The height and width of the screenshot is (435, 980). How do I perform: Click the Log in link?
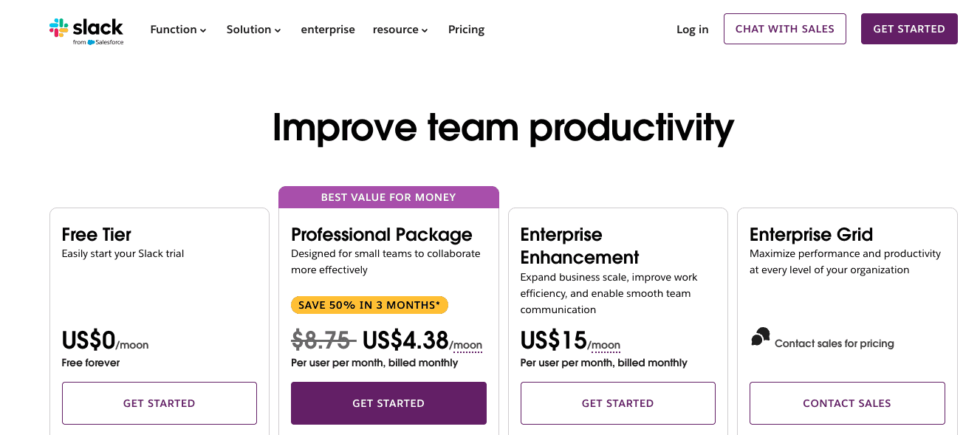pyautogui.click(x=691, y=30)
